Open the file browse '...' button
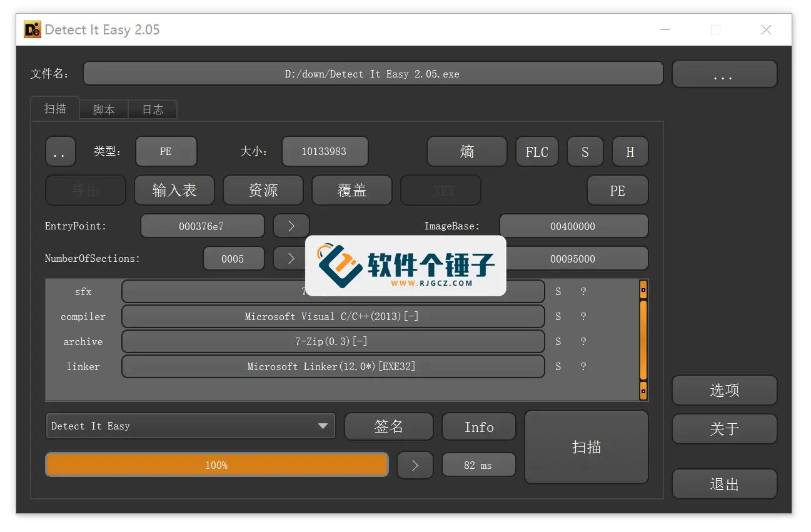 pos(724,74)
